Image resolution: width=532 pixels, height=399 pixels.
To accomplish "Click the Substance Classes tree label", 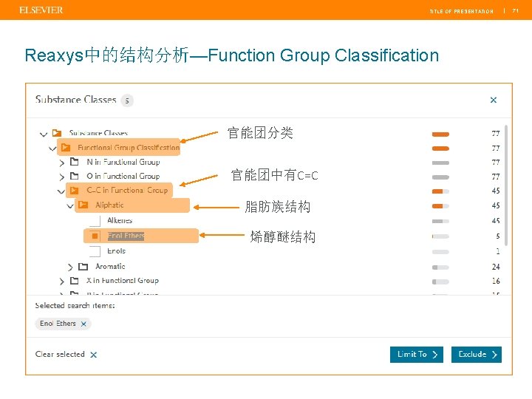I will 98,133.
